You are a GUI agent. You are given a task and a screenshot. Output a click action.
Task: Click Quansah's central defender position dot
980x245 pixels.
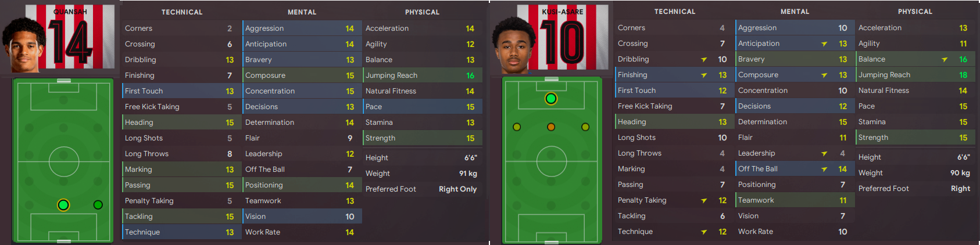pos(63,204)
